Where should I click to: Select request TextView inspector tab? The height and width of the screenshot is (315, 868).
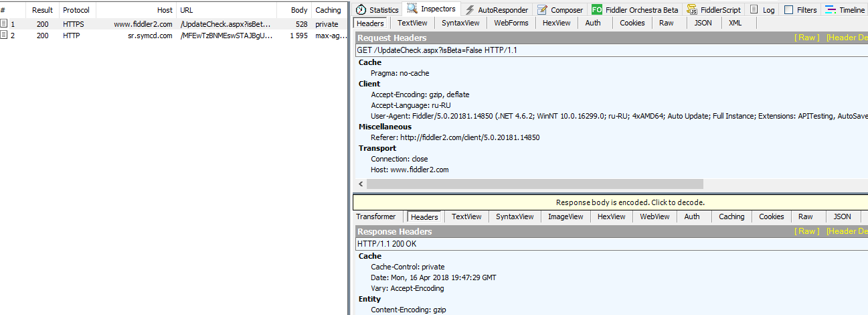[x=412, y=23]
